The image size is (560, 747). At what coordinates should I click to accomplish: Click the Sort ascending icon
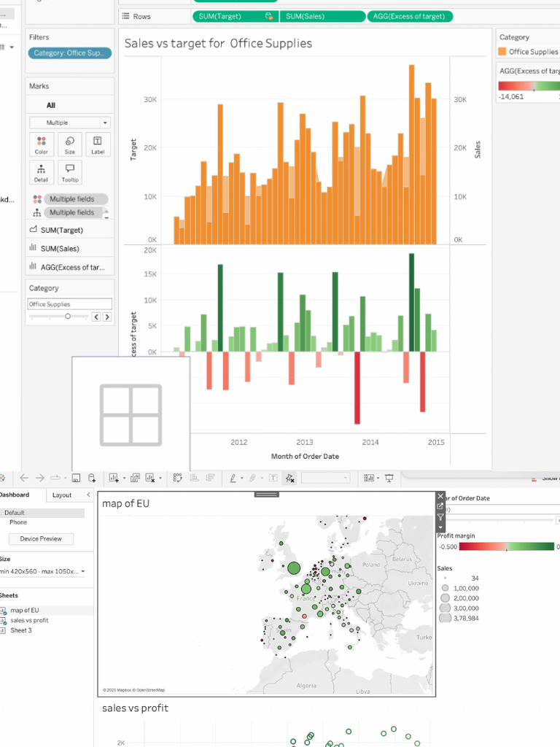194,478
